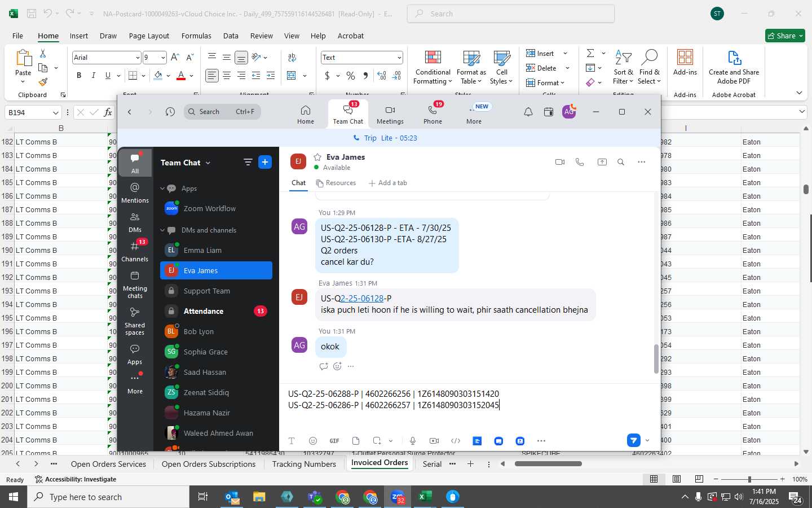Record a video message
Viewport: 812px width, 508px height.
tap(434, 441)
